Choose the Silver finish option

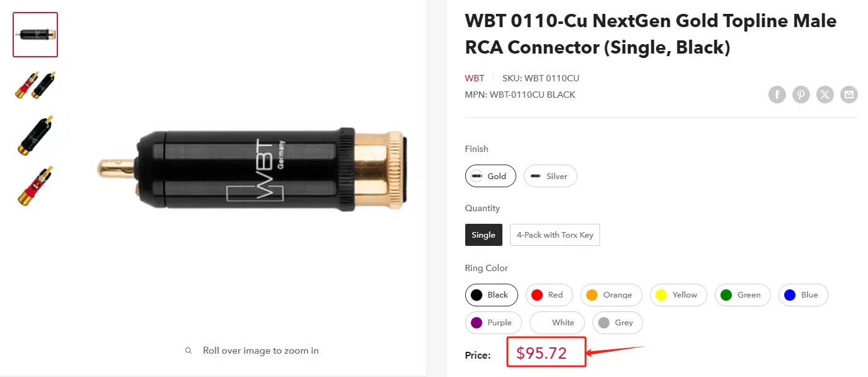pos(550,177)
